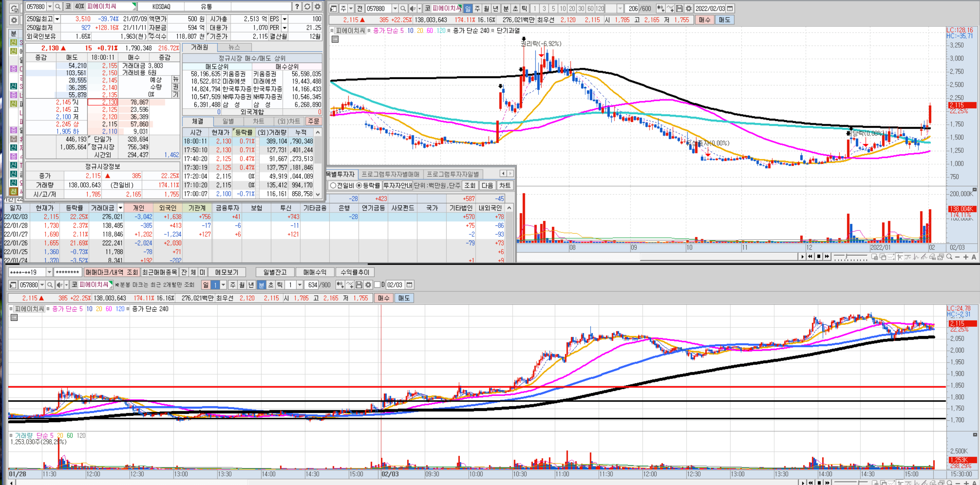Open calendar picker beside 2022/02/03

(x=730, y=9)
